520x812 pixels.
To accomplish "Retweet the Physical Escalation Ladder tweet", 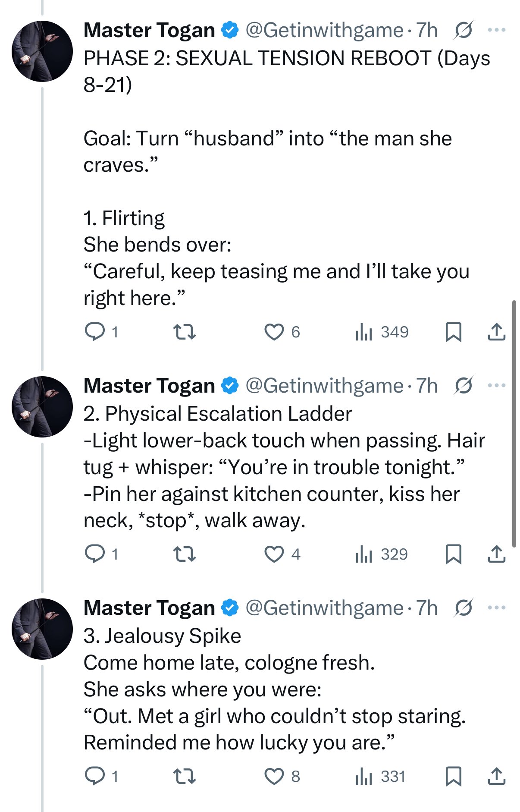I will tap(184, 554).
